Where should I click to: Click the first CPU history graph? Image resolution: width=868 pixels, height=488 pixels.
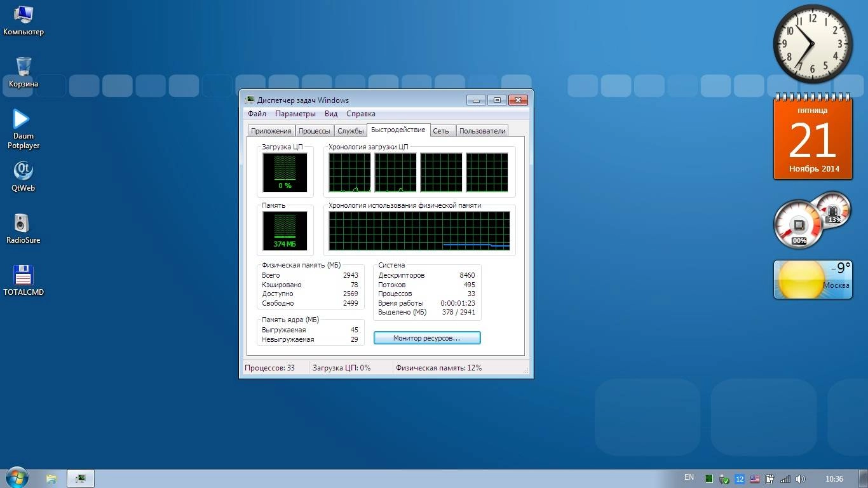click(349, 172)
